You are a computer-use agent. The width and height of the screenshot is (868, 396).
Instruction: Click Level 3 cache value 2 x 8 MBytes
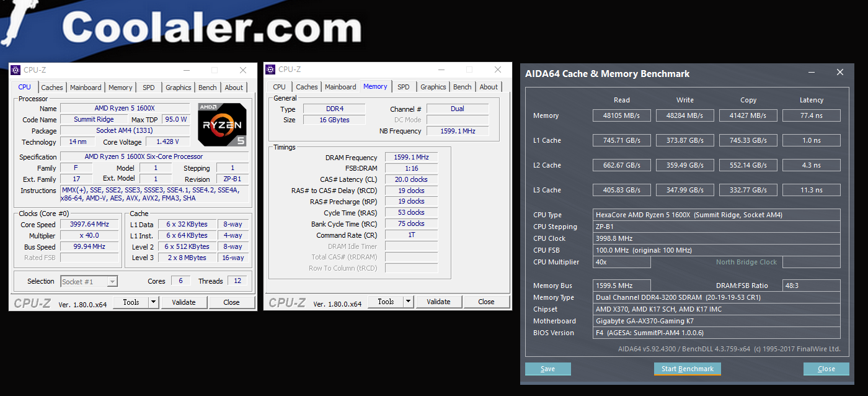[x=187, y=258]
